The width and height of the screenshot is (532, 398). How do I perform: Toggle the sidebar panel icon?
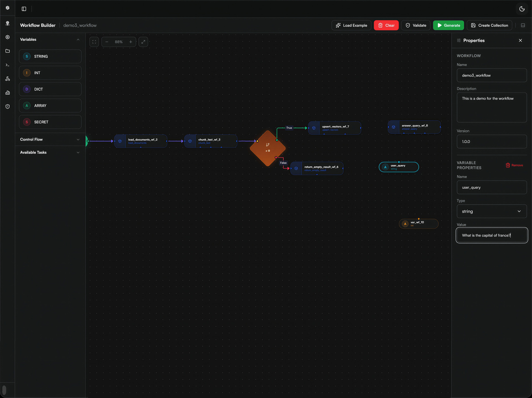tap(24, 9)
